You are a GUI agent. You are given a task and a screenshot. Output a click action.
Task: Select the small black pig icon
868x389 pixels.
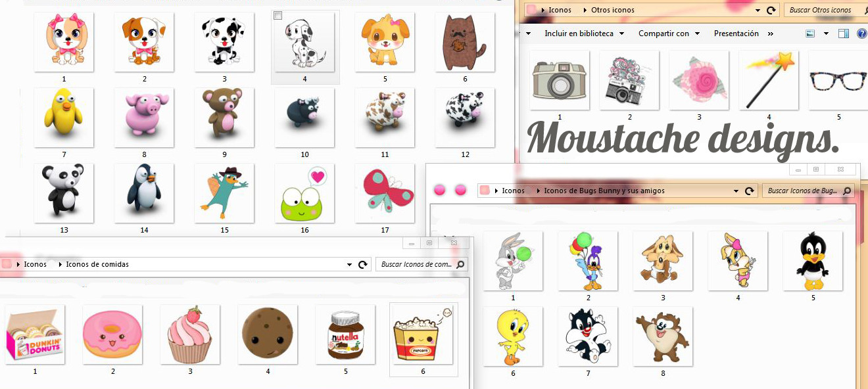(x=304, y=118)
